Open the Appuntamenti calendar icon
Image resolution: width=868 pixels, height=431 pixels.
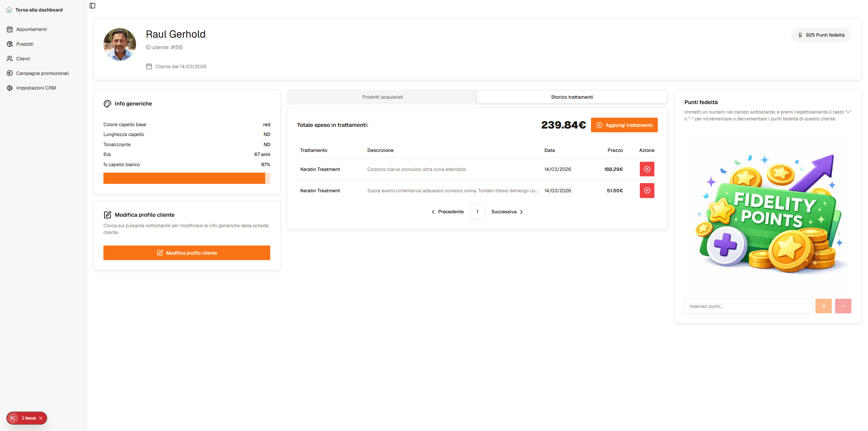[9, 29]
